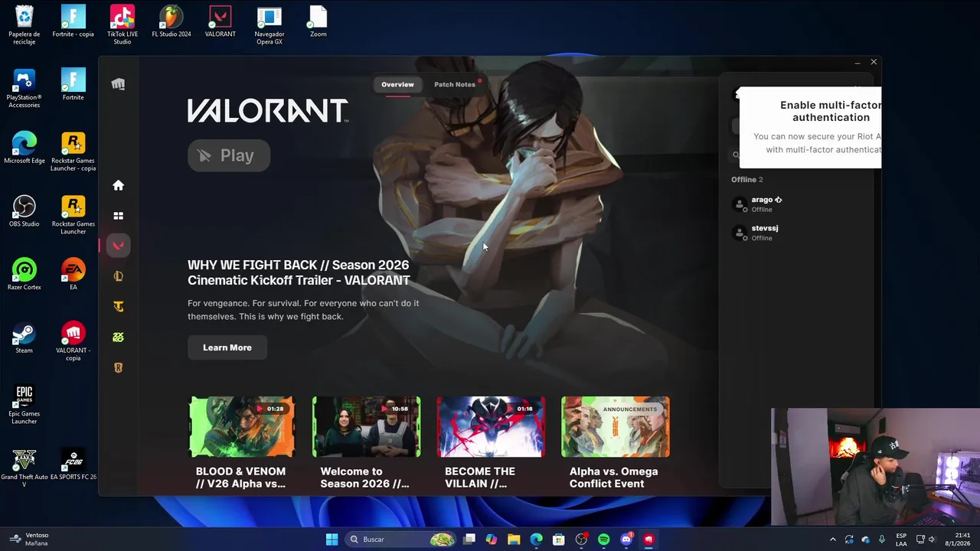
Task: Open the Papelera de reciclaje desktop icon
Action: coord(24,24)
